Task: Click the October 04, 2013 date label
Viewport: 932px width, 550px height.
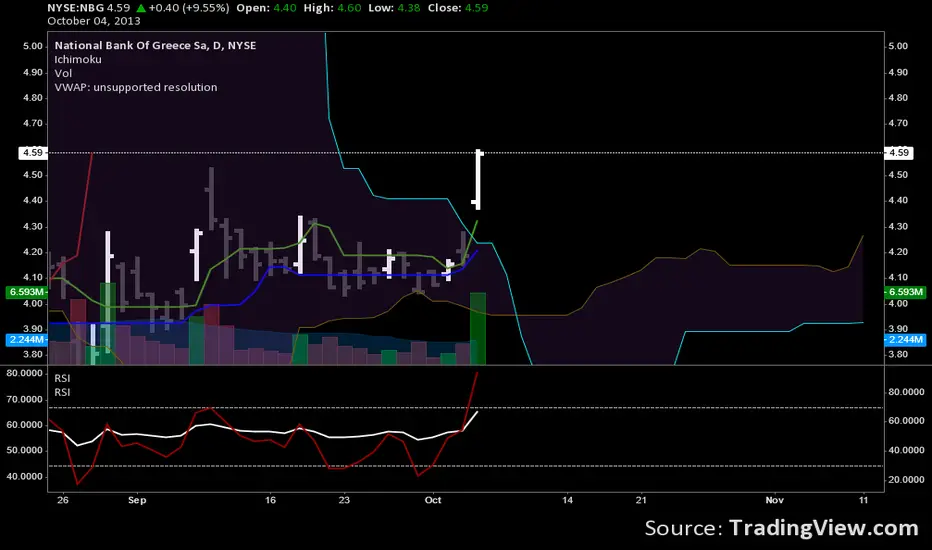Action: 94,21
